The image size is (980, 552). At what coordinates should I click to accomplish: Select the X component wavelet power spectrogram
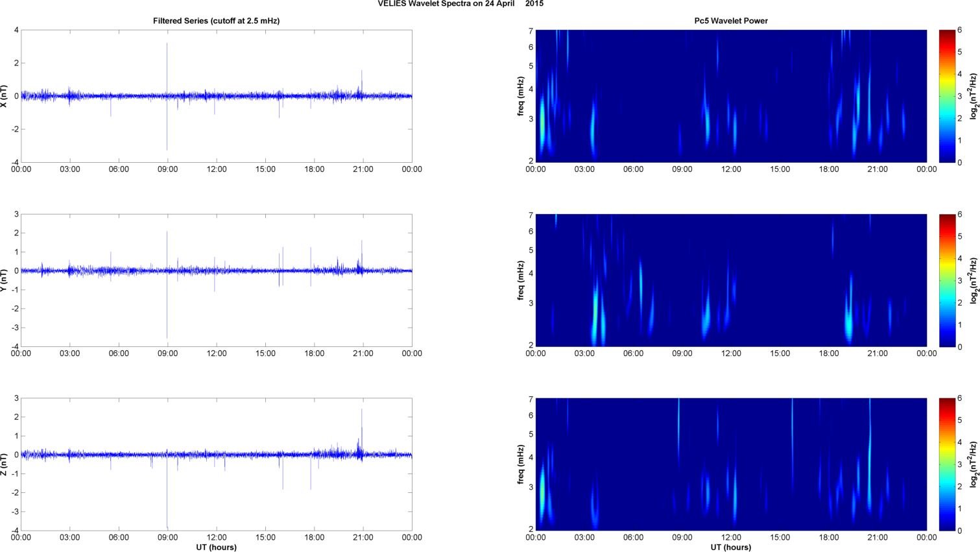pos(731,96)
